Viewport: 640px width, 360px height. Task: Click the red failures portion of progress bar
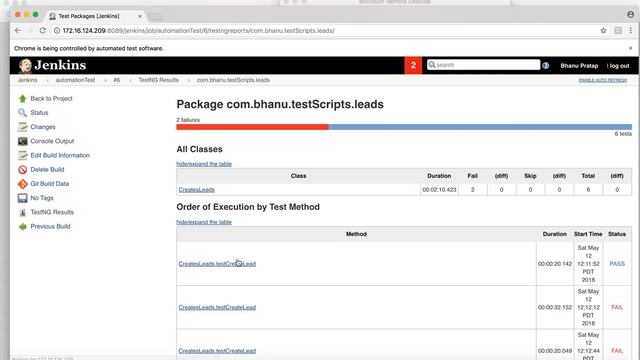pyautogui.click(x=252, y=127)
